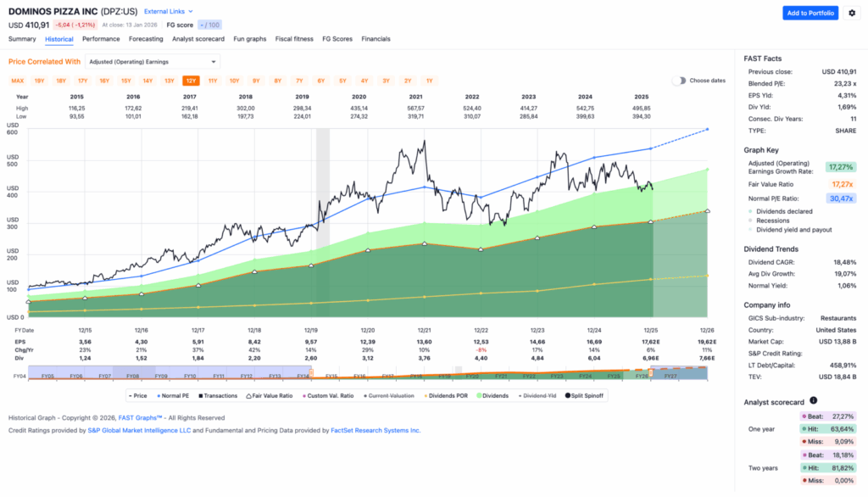Viewport: 868px width, 497px height.
Task: Select the Fair Value Ratio triangle legend icon
Action: point(248,396)
